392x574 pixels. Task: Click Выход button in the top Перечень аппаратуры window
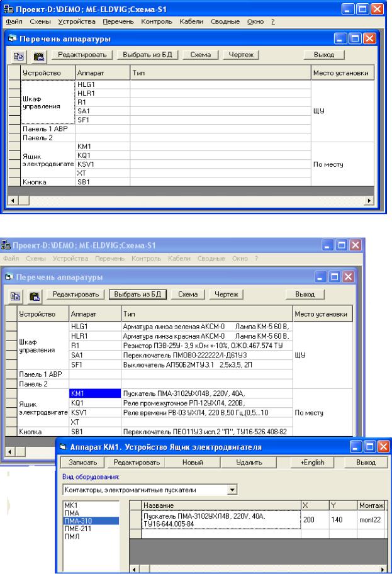324,55
